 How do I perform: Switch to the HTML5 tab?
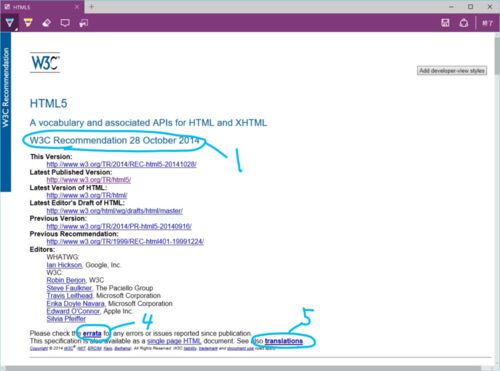(37, 7)
